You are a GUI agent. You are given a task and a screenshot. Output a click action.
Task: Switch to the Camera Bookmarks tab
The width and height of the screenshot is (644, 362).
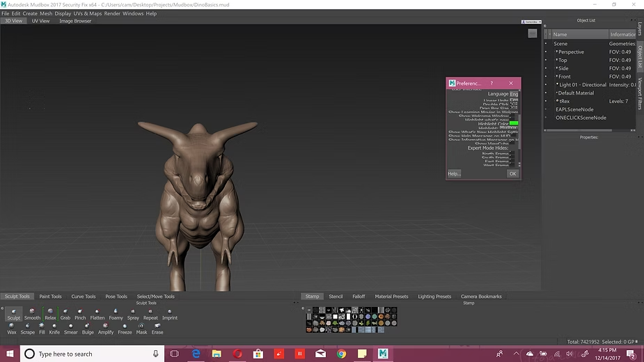pyautogui.click(x=481, y=297)
